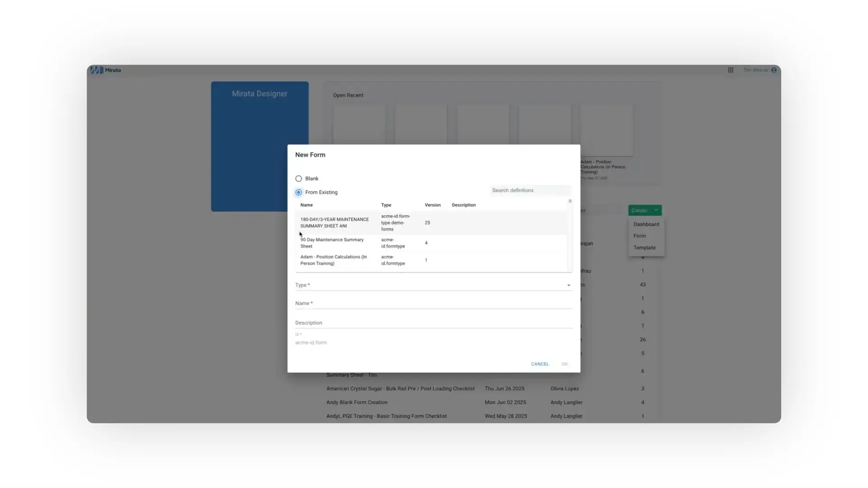Choose Form from the Create menu
The image size is (868, 488).
639,235
